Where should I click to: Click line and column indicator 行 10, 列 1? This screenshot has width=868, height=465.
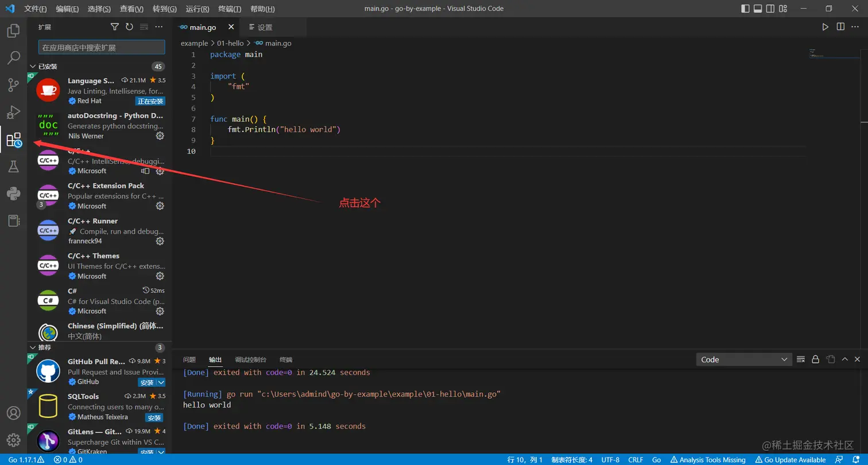point(525,460)
